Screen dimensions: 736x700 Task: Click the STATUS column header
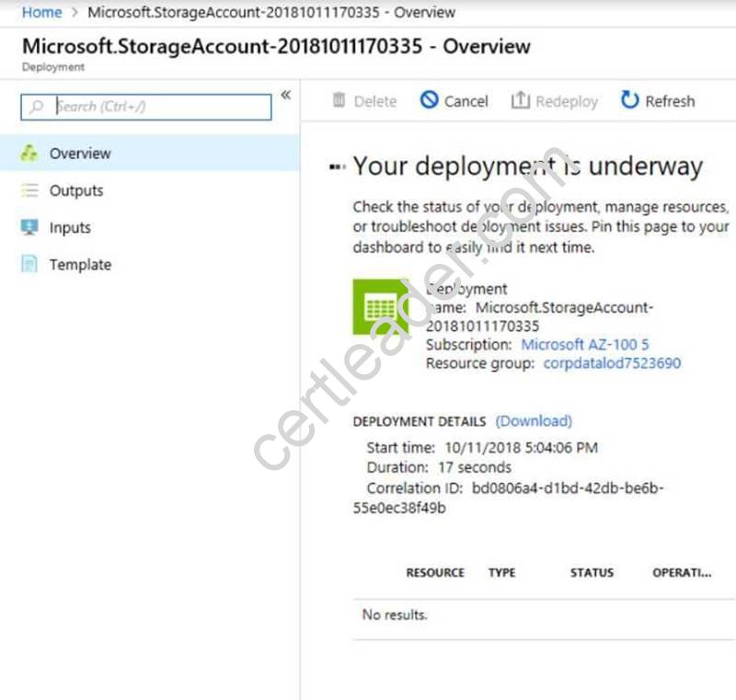592,572
